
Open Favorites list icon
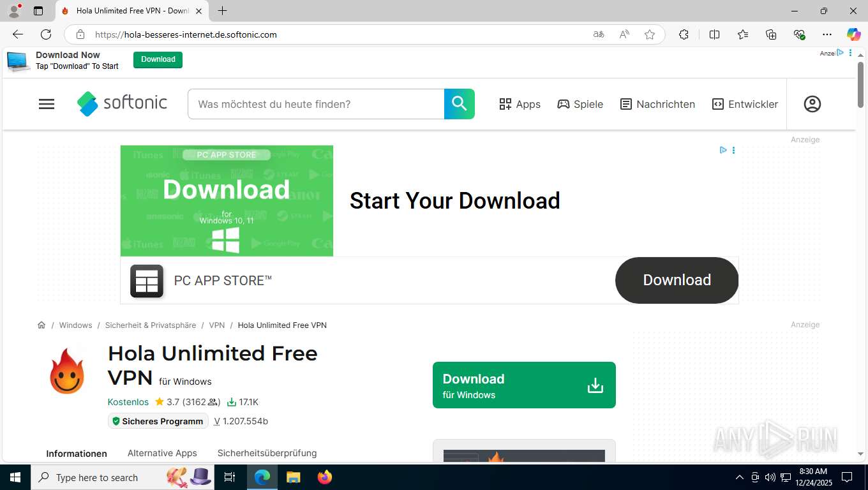click(743, 34)
